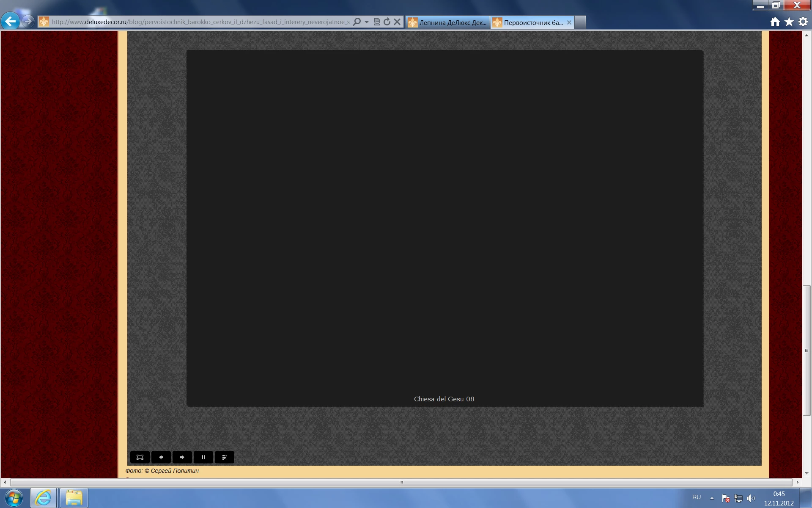Show previous gallery photo
The image size is (812, 508).
tap(161, 457)
